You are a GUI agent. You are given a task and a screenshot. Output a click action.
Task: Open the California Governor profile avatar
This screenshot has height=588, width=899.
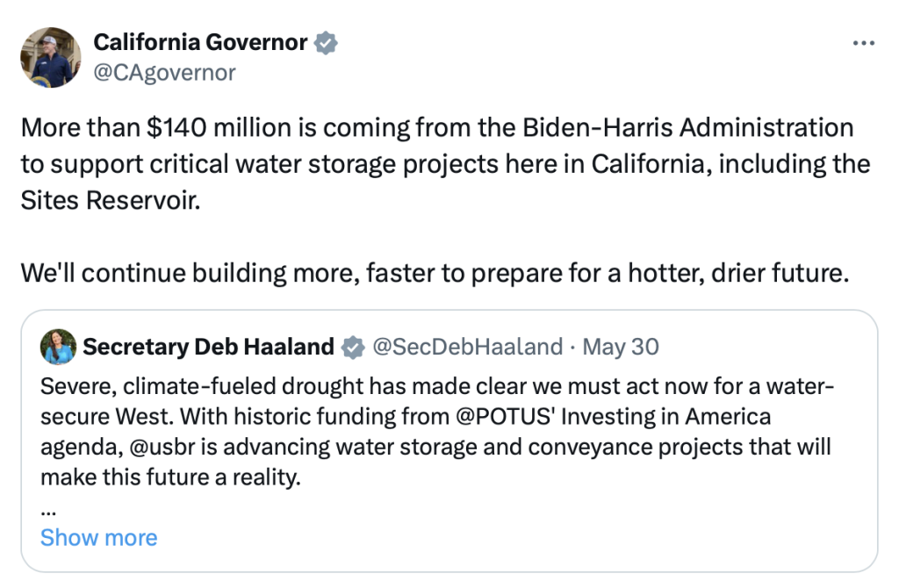[x=51, y=57]
